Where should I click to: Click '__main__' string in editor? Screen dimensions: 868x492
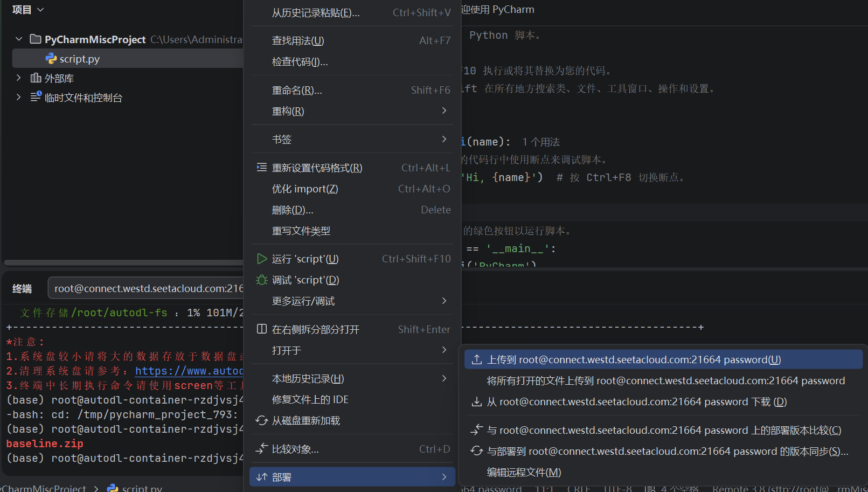[517, 248]
